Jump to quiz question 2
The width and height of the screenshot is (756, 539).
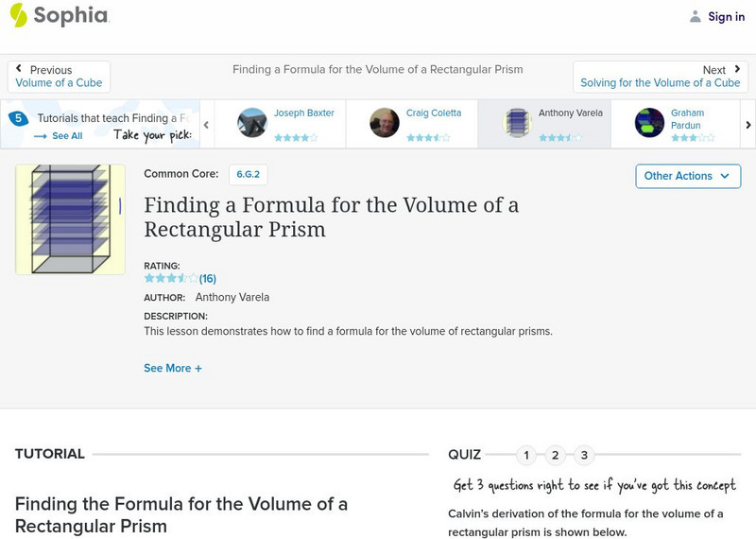click(556, 456)
